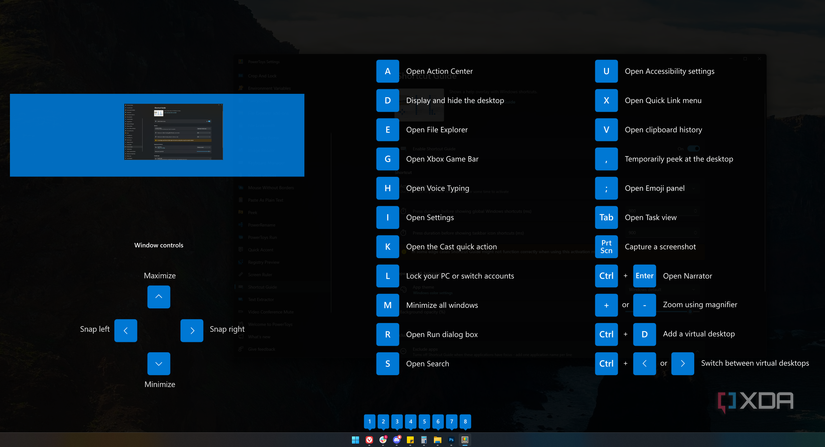Viewport: 825px width, 447px height.
Task: Click the X key tile for Quick Link
Action: pyautogui.click(x=606, y=100)
